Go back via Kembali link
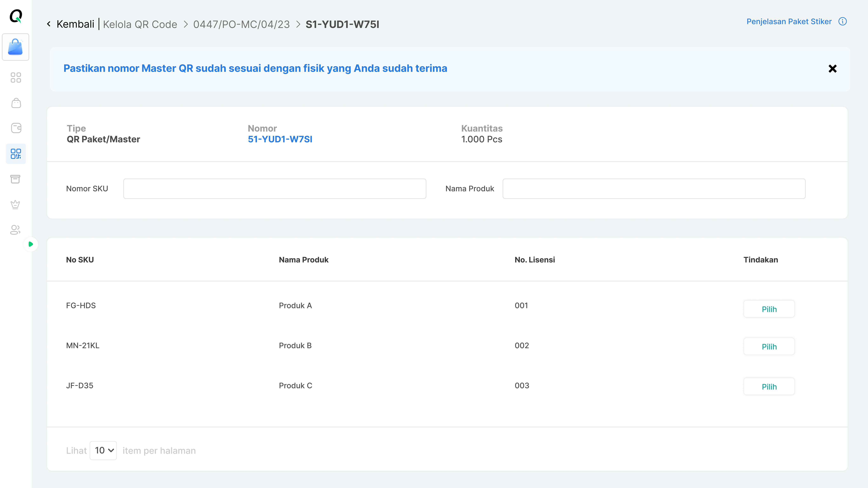 pyautogui.click(x=75, y=24)
